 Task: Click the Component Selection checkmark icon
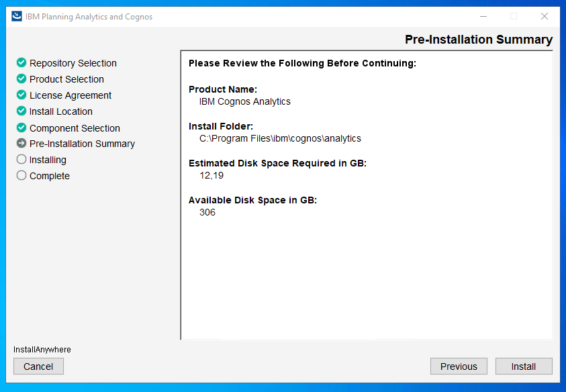20,128
